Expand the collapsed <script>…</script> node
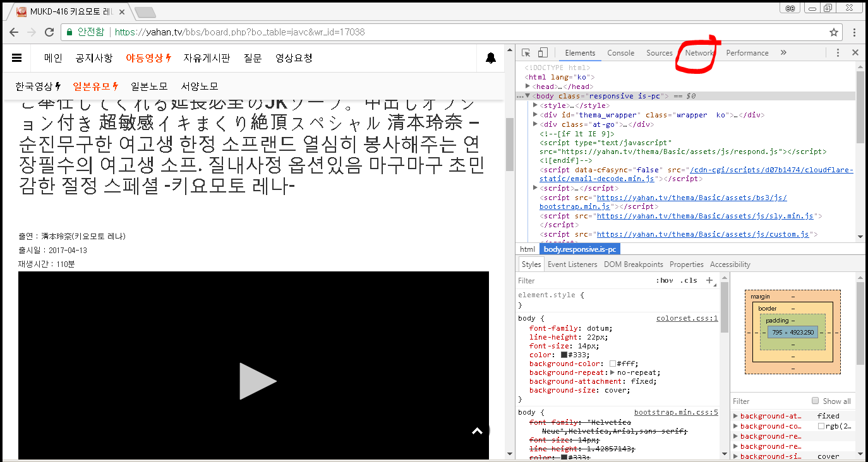 click(536, 188)
